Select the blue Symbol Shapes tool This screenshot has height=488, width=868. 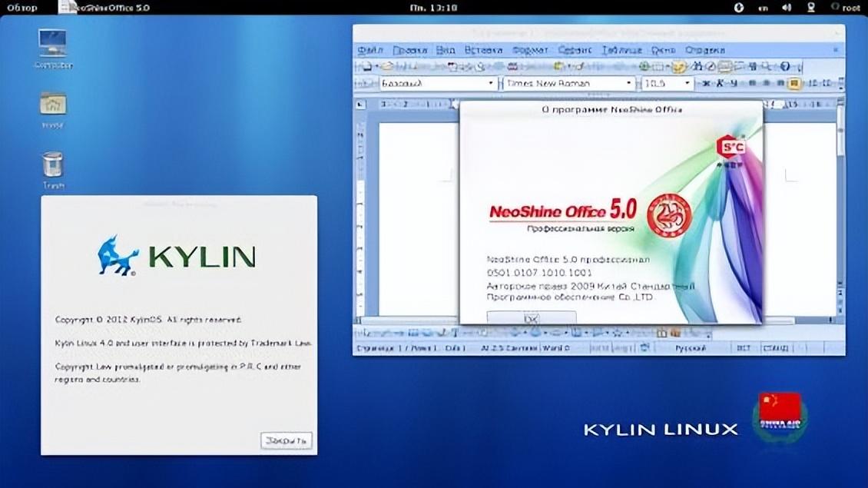(x=535, y=334)
